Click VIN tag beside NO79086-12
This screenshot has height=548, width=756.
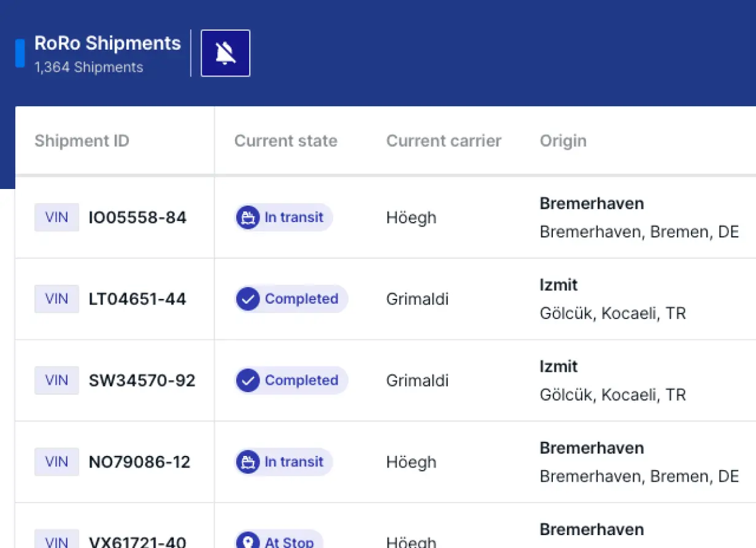56,462
